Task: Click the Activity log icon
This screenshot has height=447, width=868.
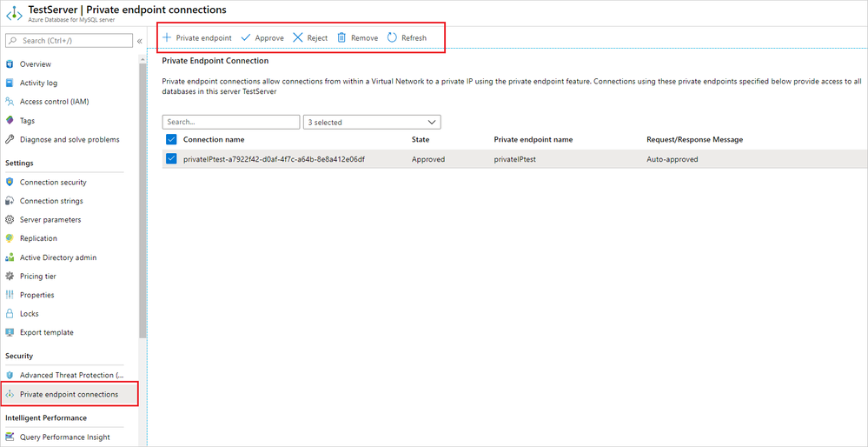Action: [x=10, y=83]
